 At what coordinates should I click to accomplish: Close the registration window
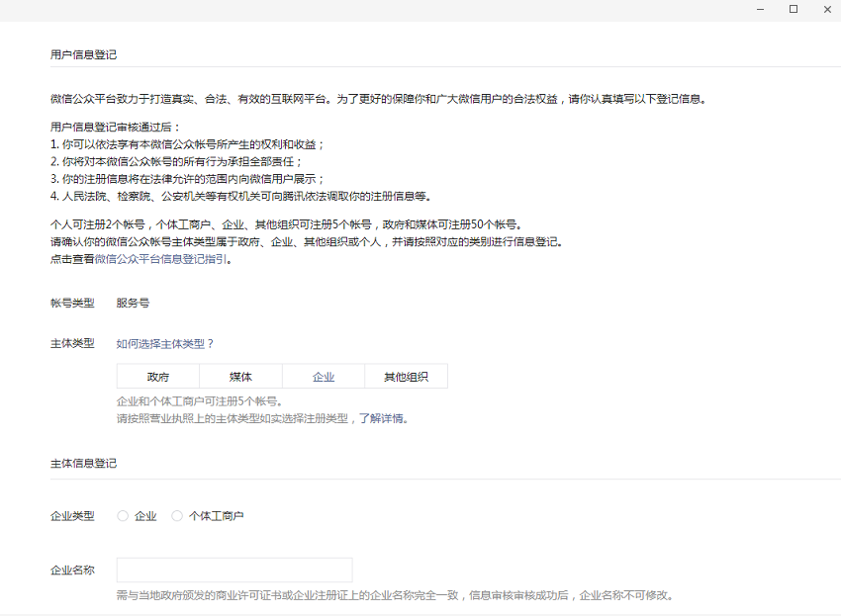(x=827, y=9)
